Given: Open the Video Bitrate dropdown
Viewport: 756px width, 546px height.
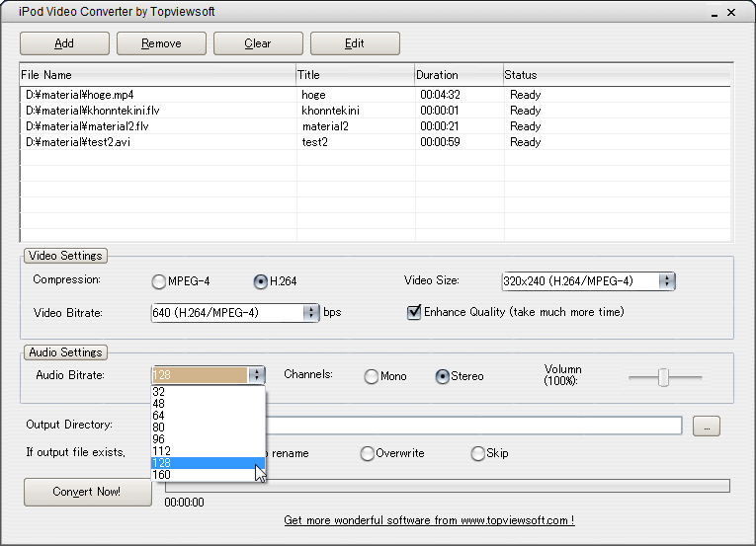Looking at the screenshot, I should [x=311, y=313].
